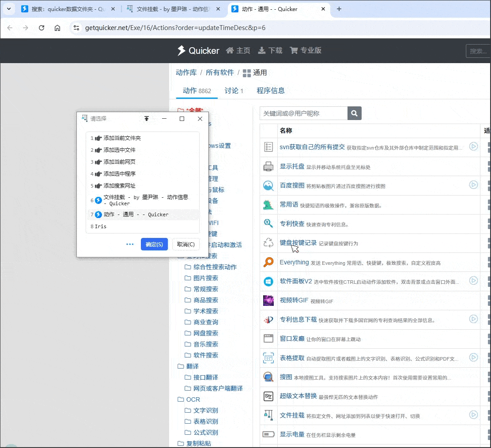Focus the 关键词或@用户昵称 search field

[303, 113]
